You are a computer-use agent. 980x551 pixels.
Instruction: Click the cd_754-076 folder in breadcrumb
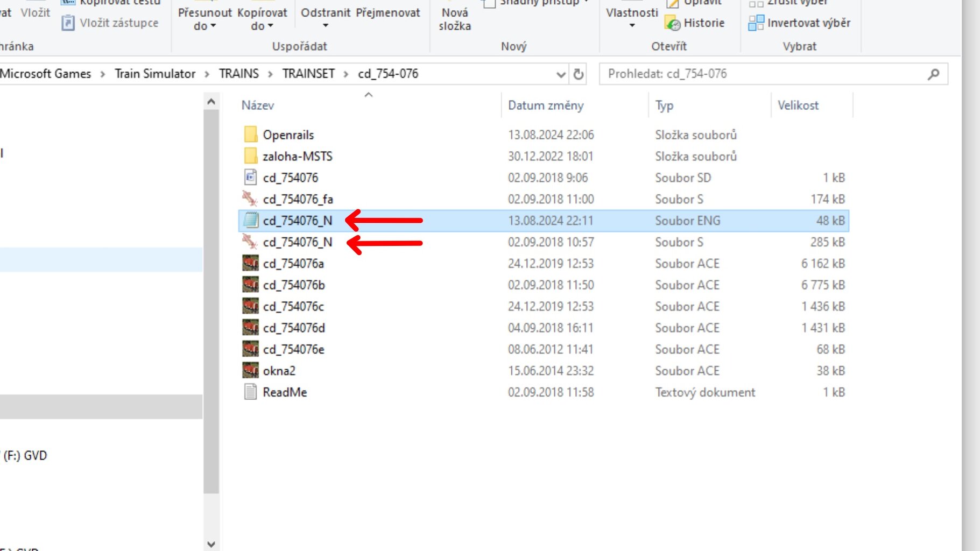coord(388,74)
